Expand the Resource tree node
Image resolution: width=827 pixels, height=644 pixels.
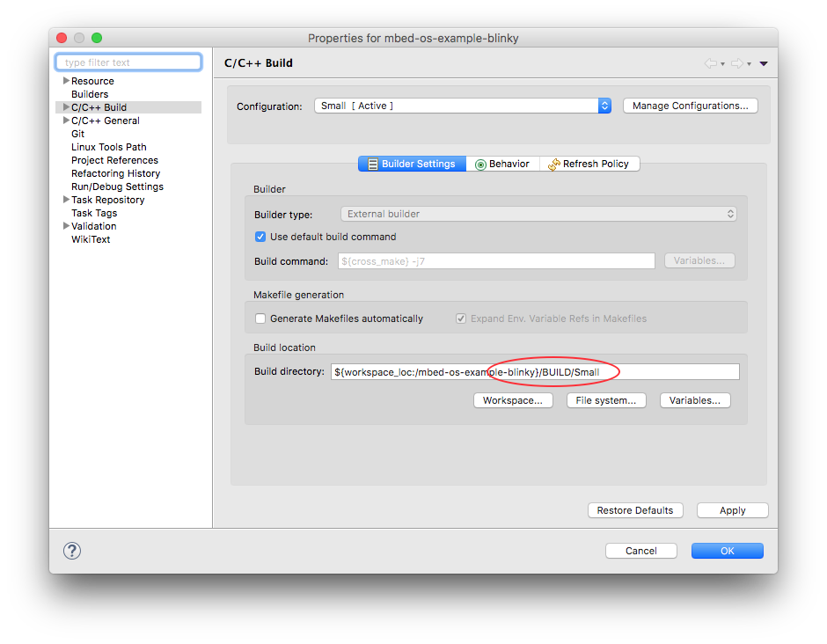tap(66, 81)
